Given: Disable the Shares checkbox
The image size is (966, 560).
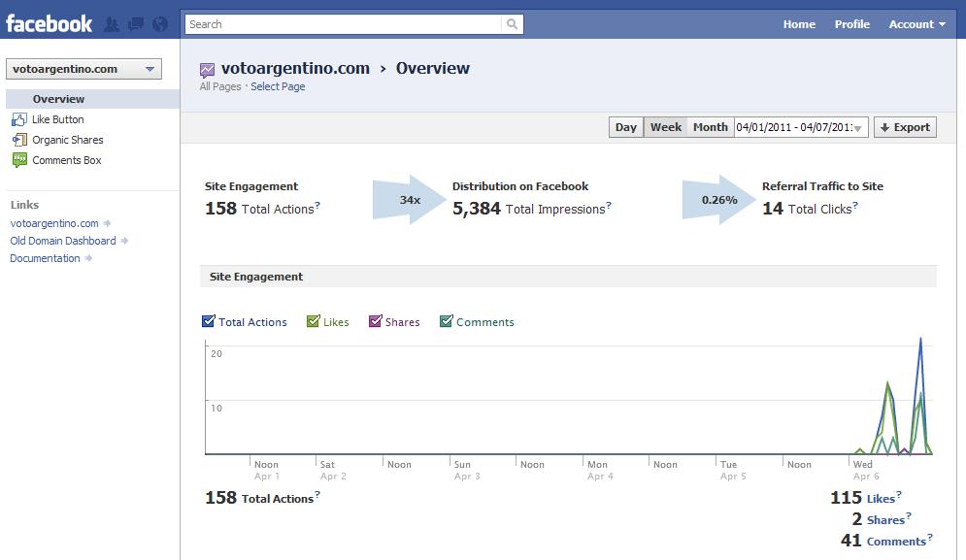Looking at the screenshot, I should [375, 321].
